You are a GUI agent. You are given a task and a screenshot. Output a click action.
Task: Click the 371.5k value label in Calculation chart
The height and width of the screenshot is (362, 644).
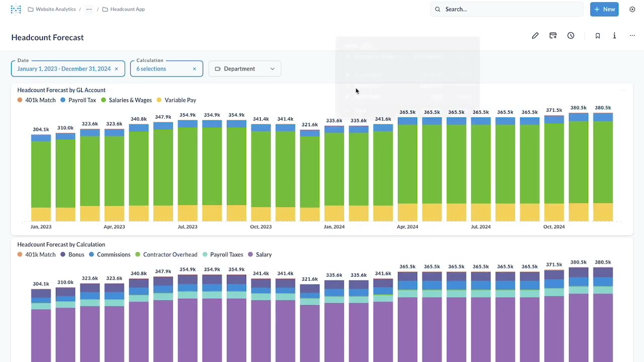[554, 264]
